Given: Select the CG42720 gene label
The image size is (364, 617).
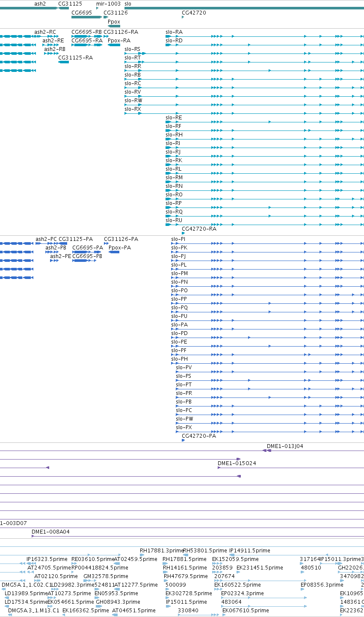Looking at the screenshot, I should pos(194,13).
